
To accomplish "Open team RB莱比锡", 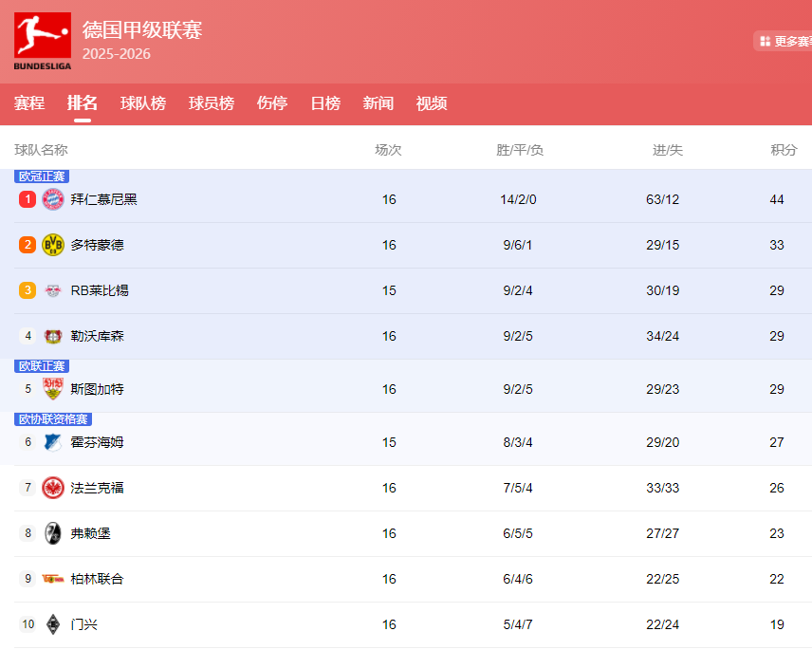I will point(100,290).
